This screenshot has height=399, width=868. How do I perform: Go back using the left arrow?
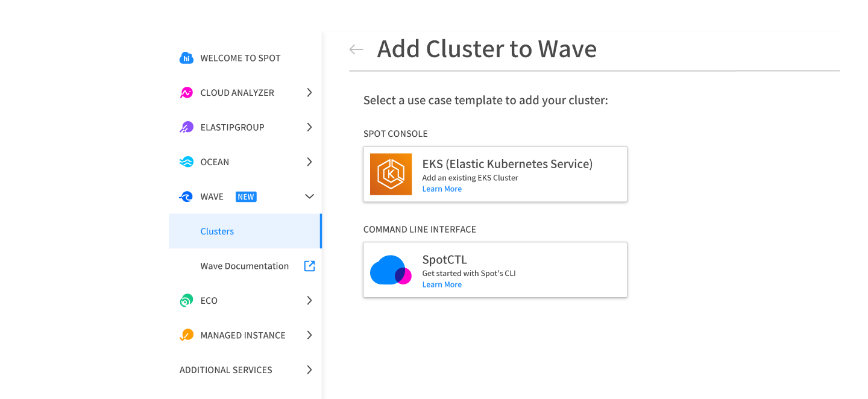tap(356, 49)
